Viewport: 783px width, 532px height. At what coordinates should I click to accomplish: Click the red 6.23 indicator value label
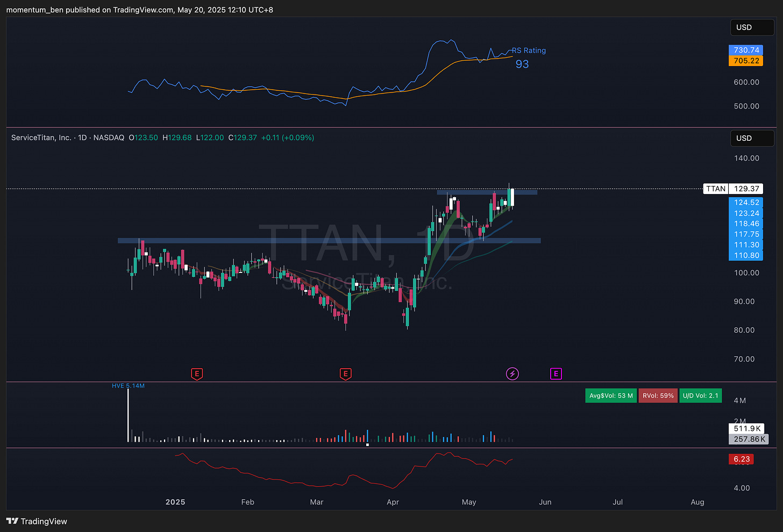[741, 459]
